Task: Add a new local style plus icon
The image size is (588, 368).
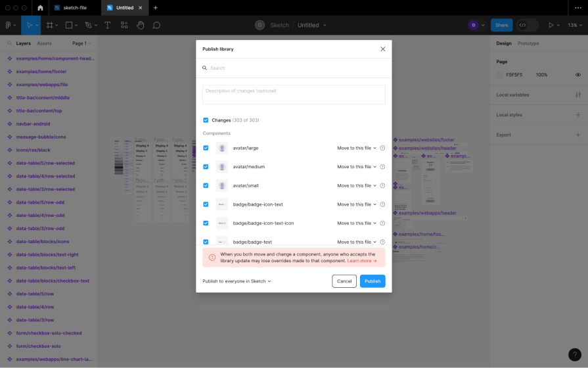Action: click(x=577, y=115)
